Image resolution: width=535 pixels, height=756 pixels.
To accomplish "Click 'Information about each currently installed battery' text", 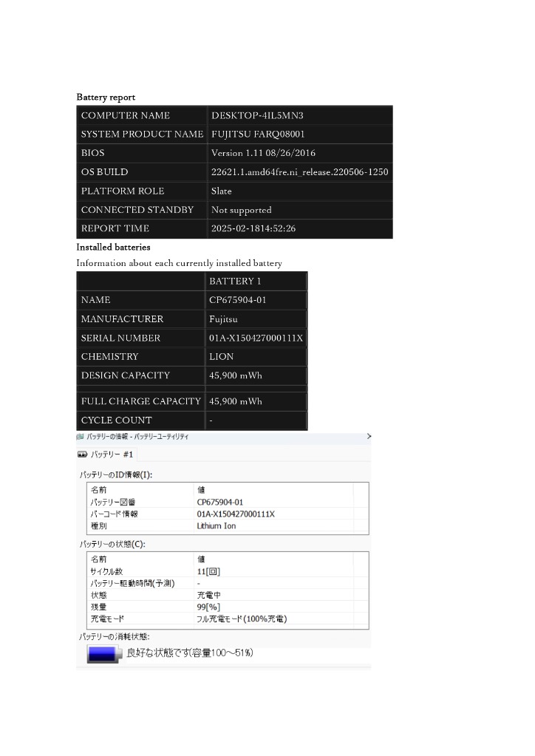I will coord(180,263).
